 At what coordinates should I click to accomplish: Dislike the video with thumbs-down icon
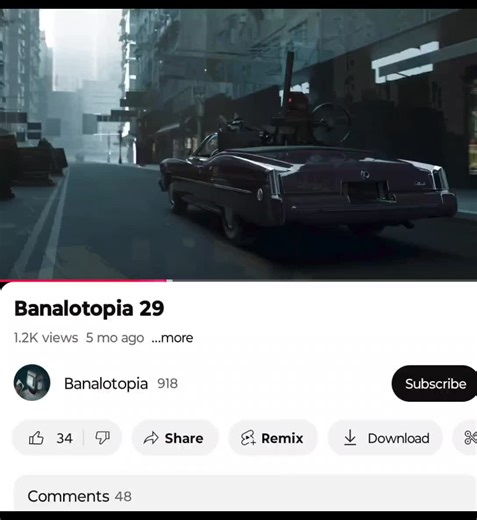[102, 438]
